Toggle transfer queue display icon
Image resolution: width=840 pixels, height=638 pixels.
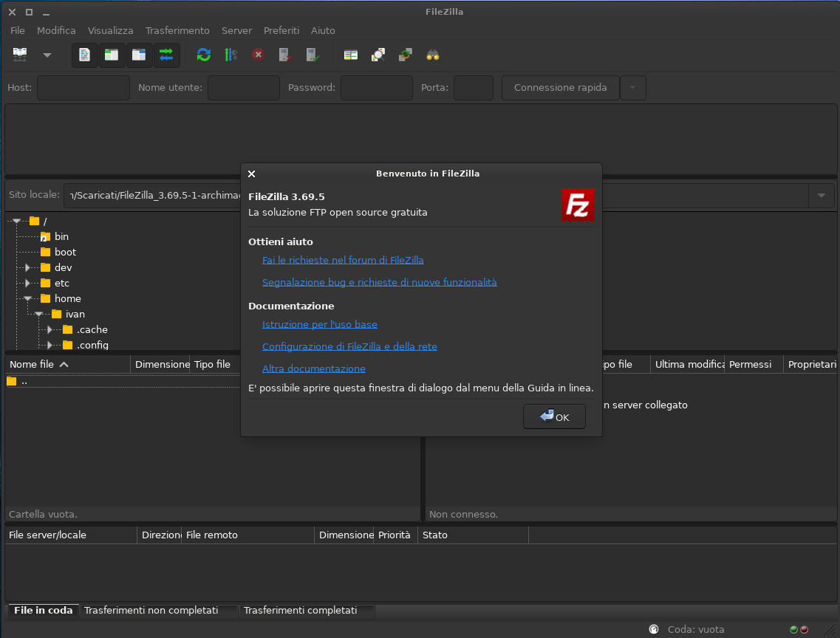pyautogui.click(x=166, y=55)
